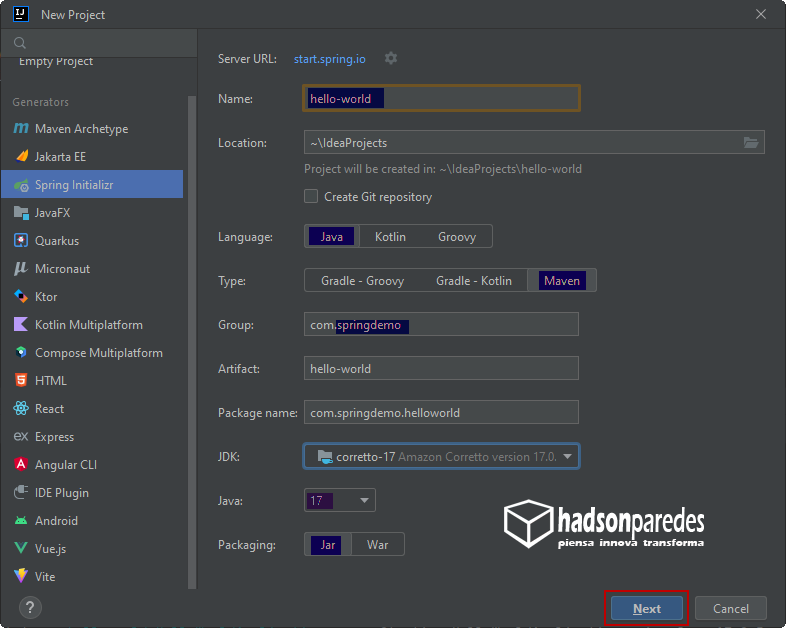Open help with question mark button
Screen dimensions: 786x628
coord(30,608)
